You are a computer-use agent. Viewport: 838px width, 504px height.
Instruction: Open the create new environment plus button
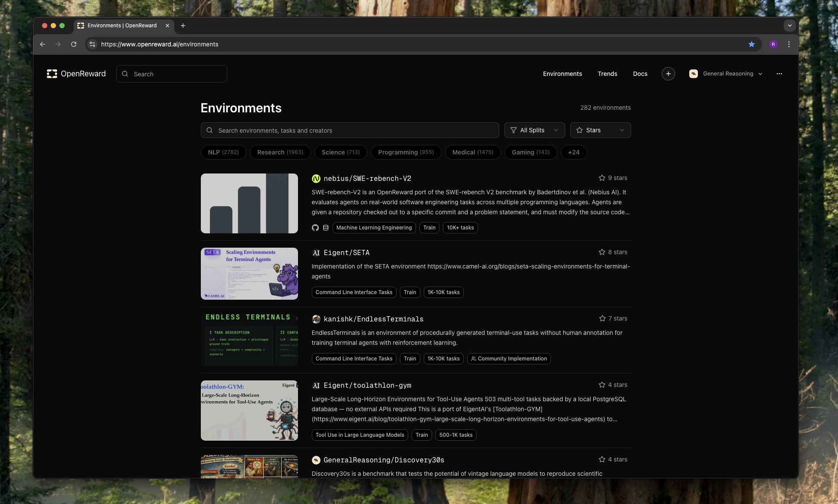pyautogui.click(x=668, y=74)
